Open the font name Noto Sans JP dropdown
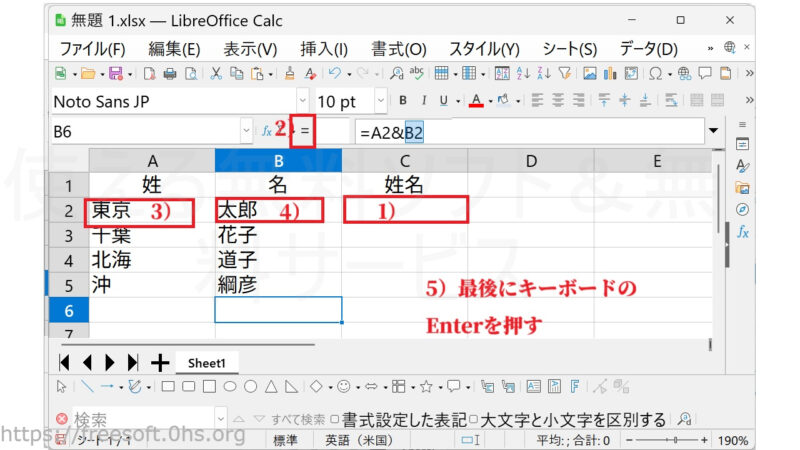 point(303,101)
